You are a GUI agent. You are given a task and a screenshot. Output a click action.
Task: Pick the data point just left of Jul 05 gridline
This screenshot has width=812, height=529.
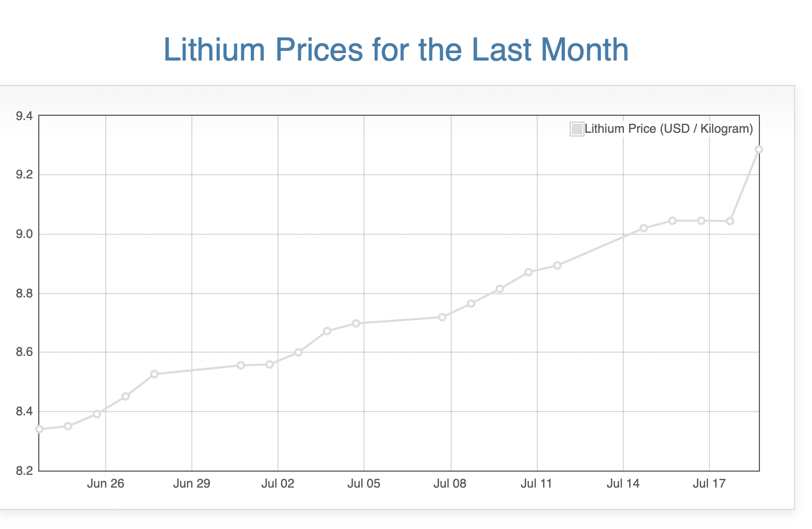click(356, 323)
